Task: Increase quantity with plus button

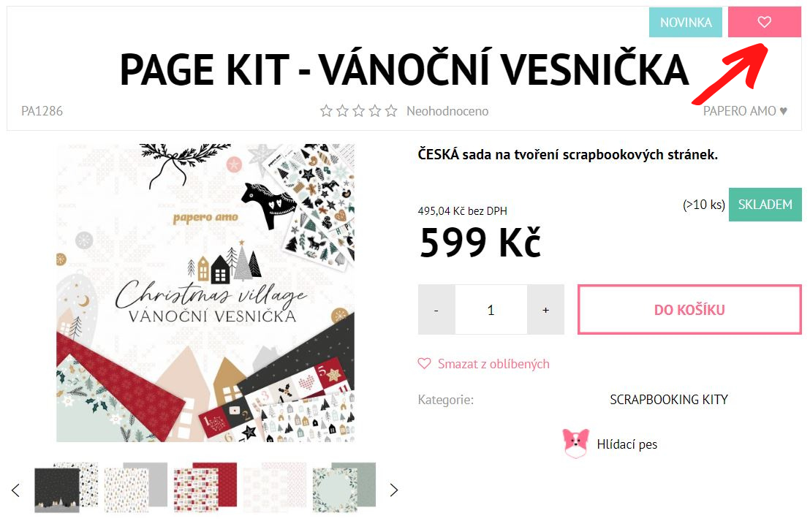Action: click(x=545, y=309)
